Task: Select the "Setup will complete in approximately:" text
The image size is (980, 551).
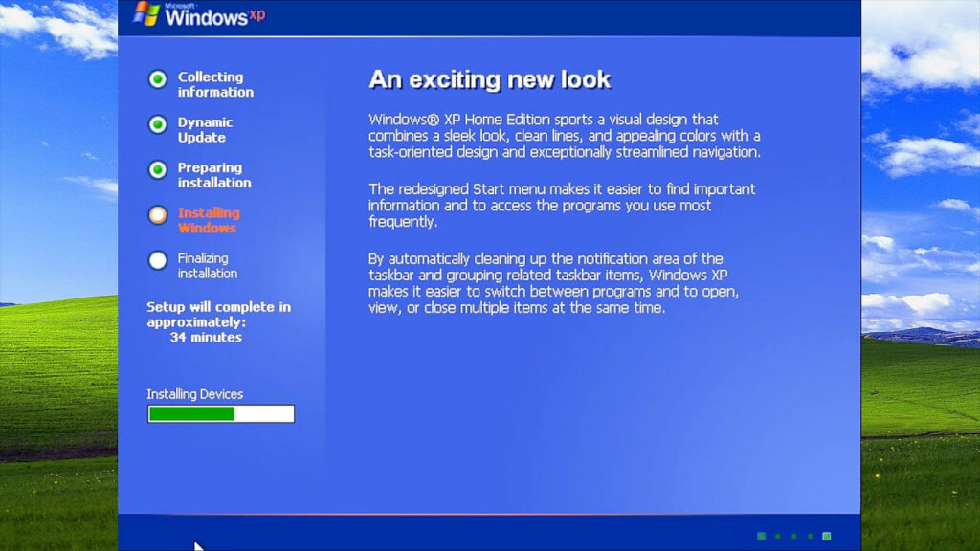Action: [x=219, y=314]
